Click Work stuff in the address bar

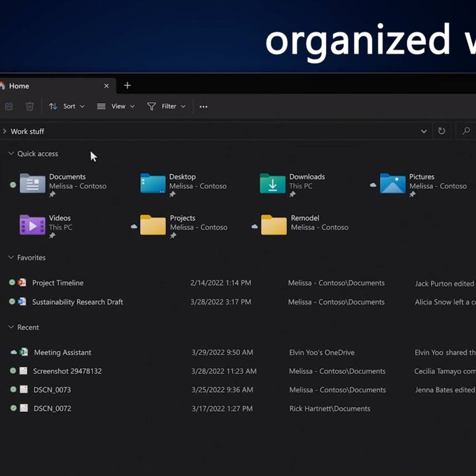27,132
